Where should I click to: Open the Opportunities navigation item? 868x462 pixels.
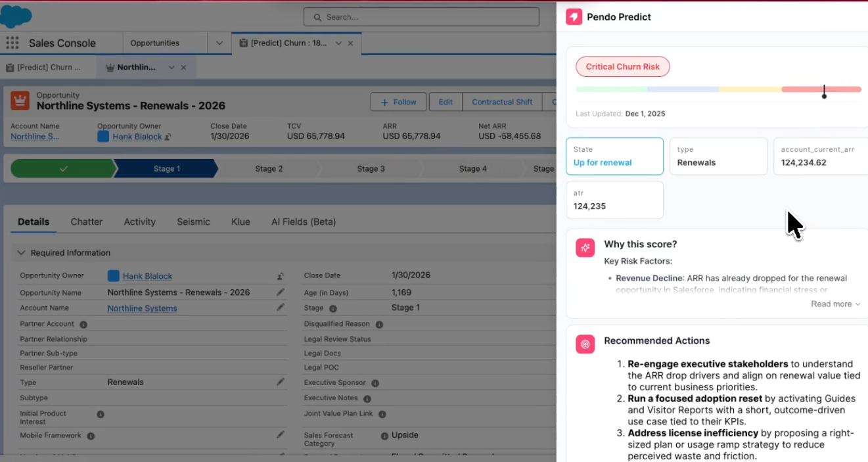154,43
